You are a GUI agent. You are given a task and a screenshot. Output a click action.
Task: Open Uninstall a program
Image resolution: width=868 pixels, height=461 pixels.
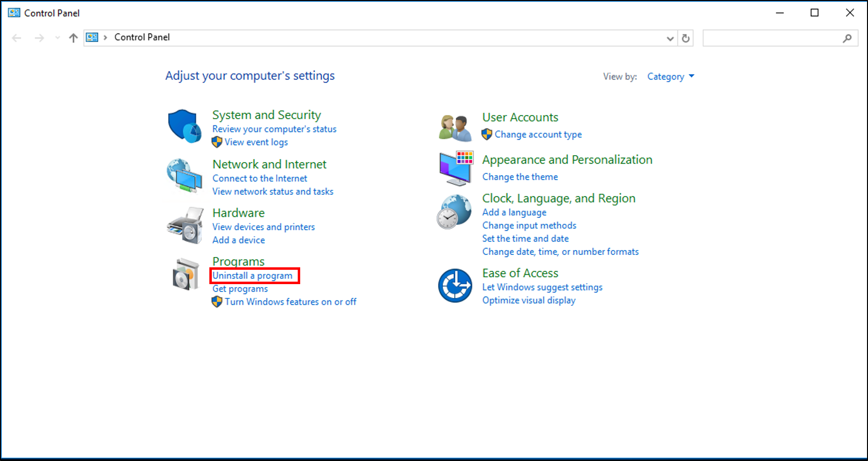click(x=252, y=275)
